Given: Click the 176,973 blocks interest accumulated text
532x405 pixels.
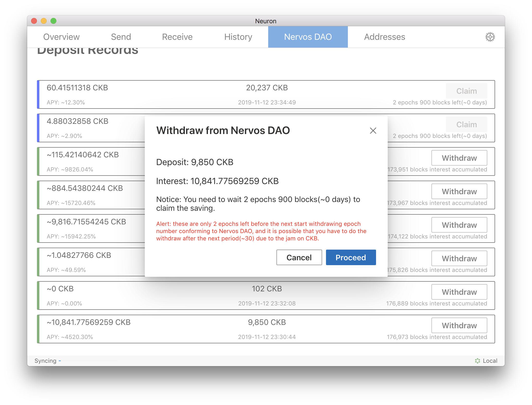Looking at the screenshot, I should (x=437, y=337).
